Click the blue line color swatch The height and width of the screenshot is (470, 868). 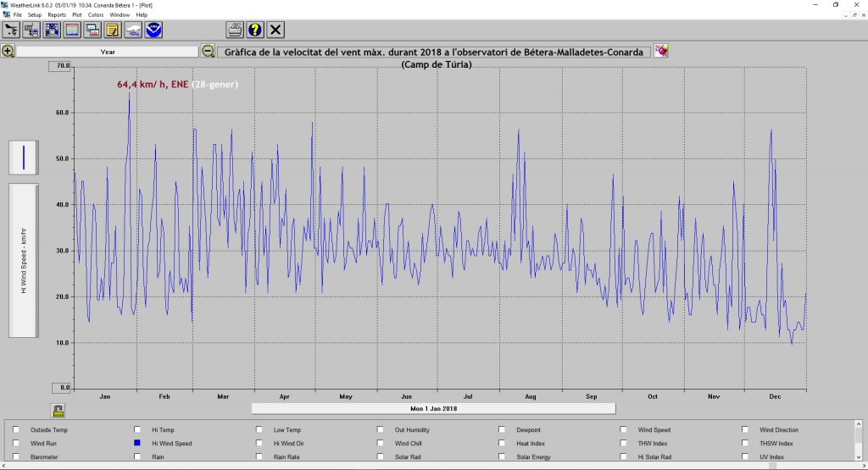click(24, 158)
